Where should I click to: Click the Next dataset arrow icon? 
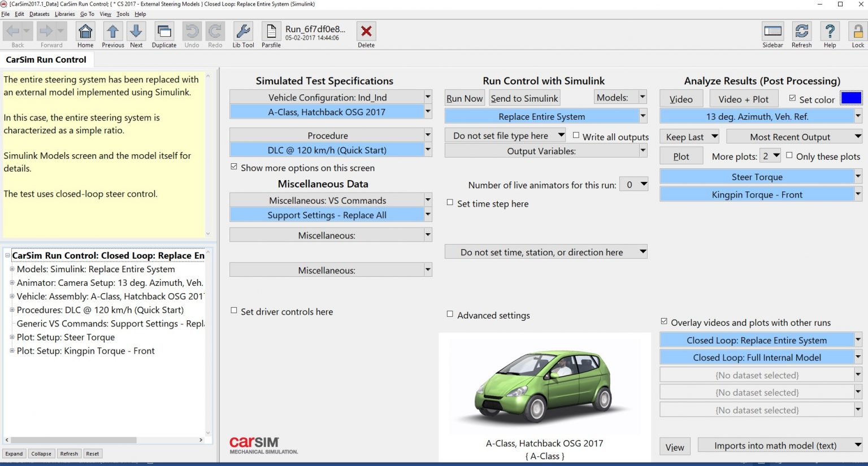(x=136, y=32)
